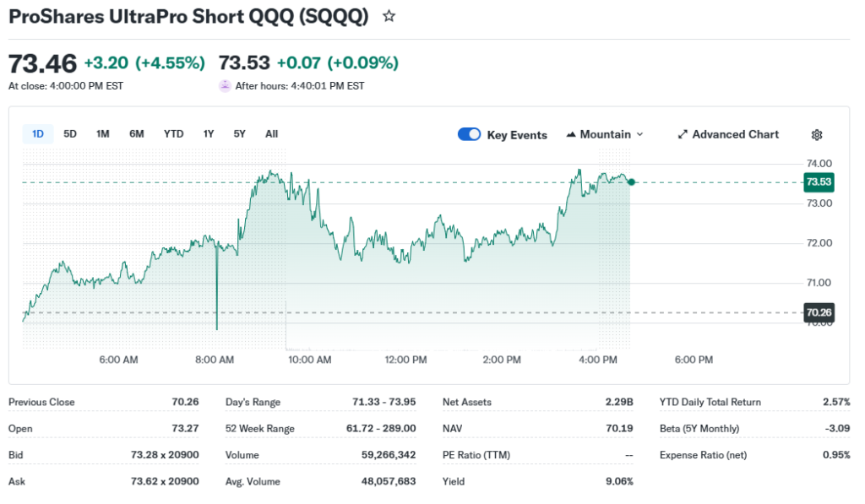Viewport: 865px width, 504px height.
Task: Select the 1Y time range
Action: 209,134
